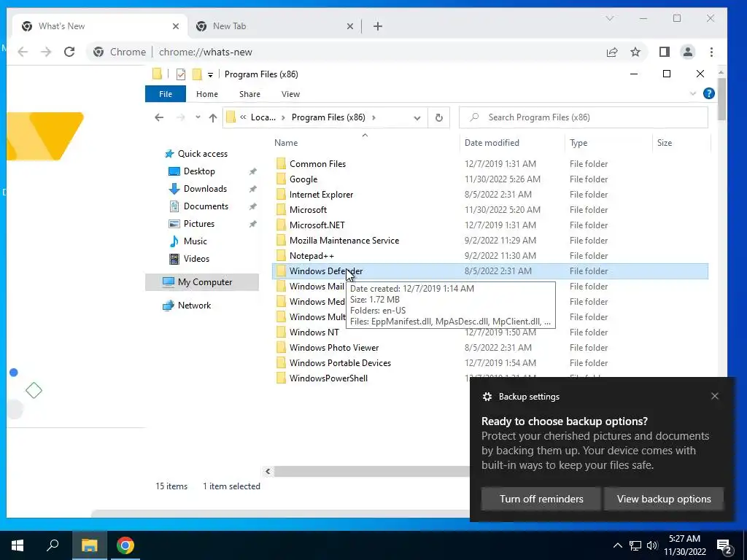Open the Home ribbon tab
This screenshot has height=560, width=747.
point(206,94)
